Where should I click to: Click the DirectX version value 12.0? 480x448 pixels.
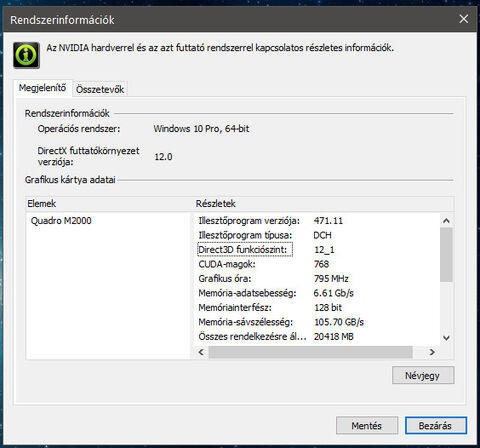point(163,157)
